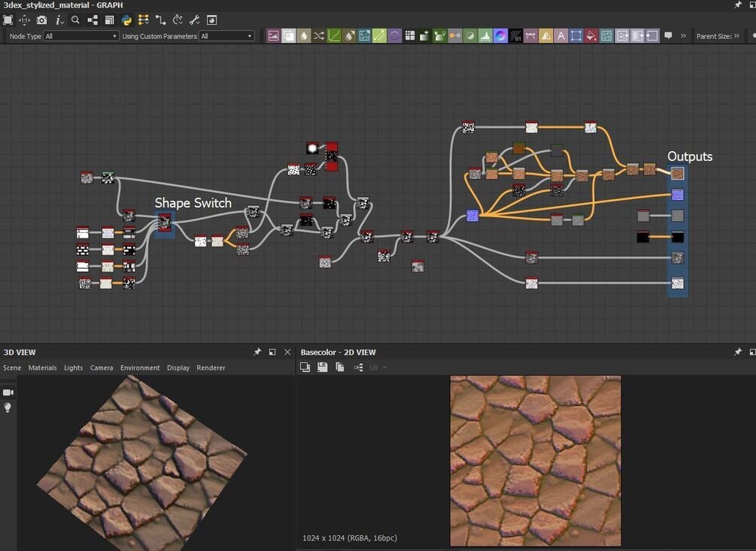Open the Renderer menu in 3D view

coord(211,368)
